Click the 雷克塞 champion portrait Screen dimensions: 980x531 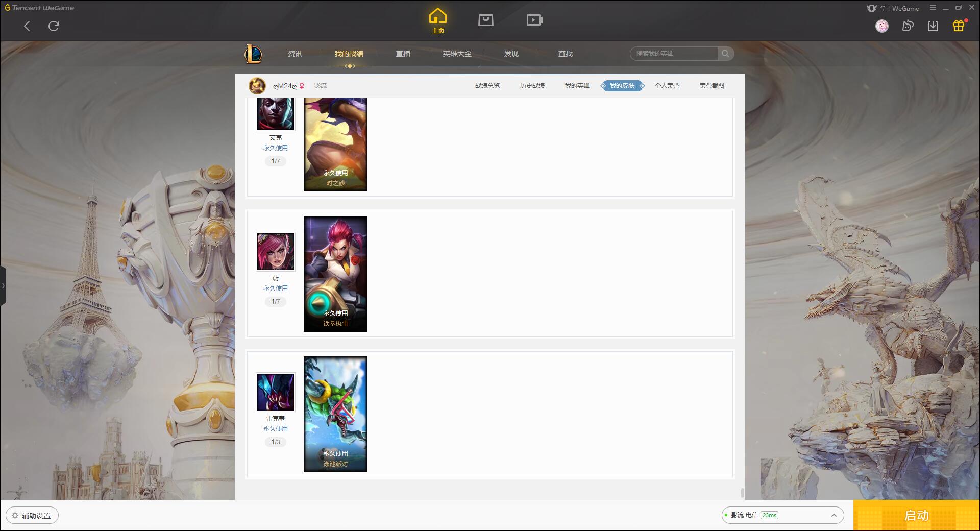point(276,392)
